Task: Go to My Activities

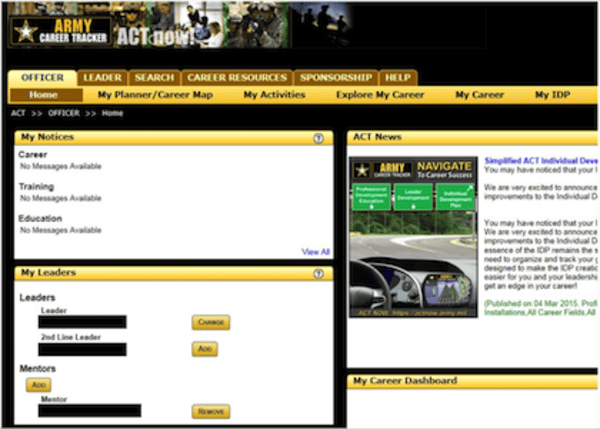Action: click(x=274, y=95)
